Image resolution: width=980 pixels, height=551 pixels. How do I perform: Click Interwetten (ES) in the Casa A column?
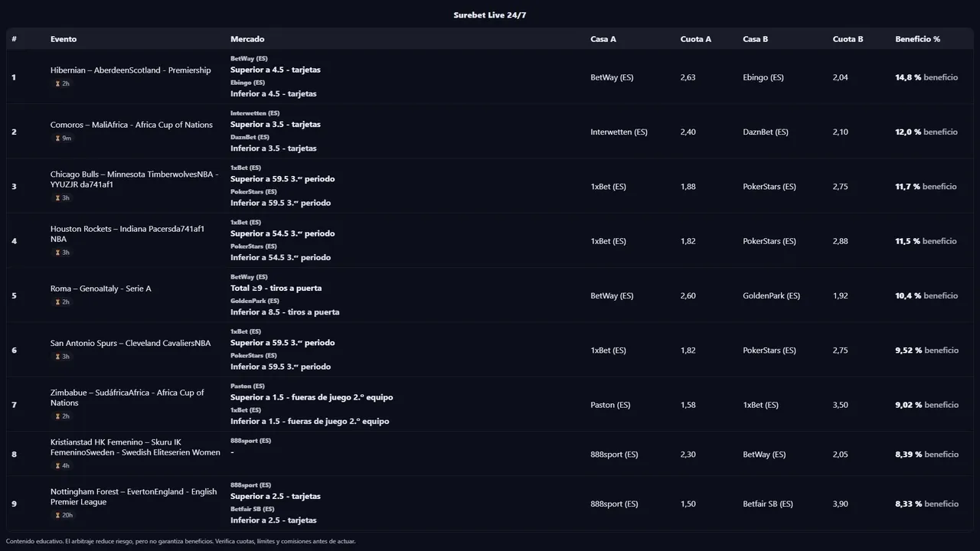[x=619, y=132]
